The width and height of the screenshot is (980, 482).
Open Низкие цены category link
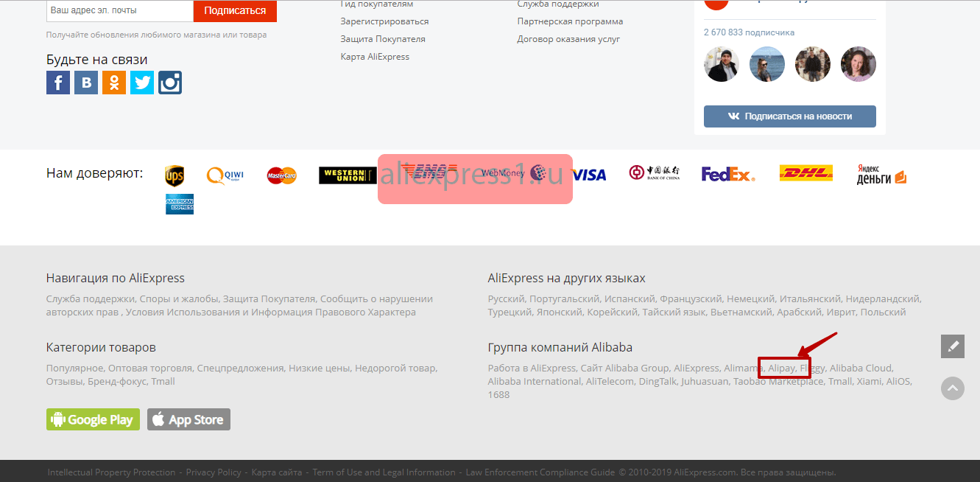(x=320, y=368)
